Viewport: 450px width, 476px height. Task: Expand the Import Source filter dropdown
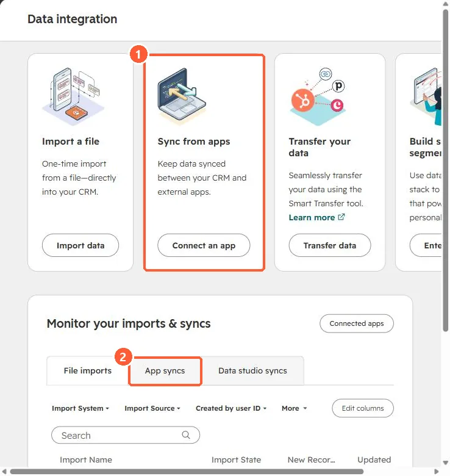pyautogui.click(x=152, y=408)
